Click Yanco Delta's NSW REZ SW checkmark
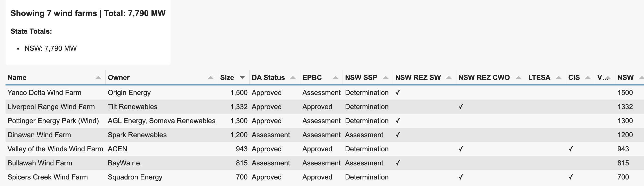644x186 pixels. 397,93
